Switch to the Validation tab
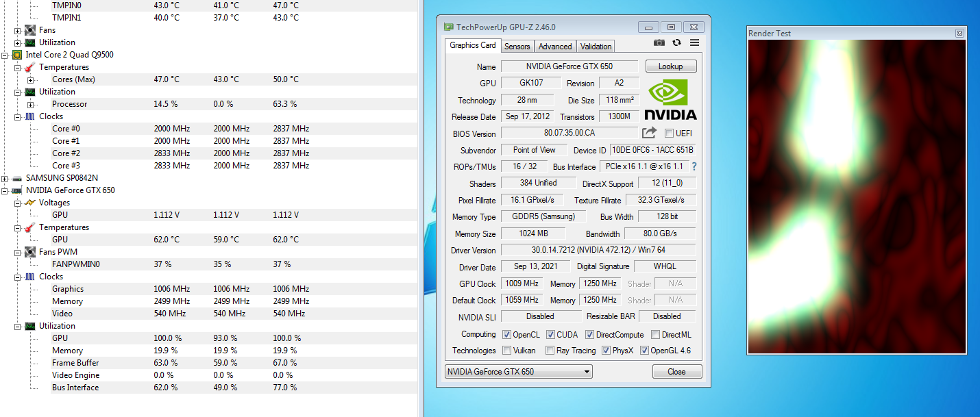 [596, 47]
